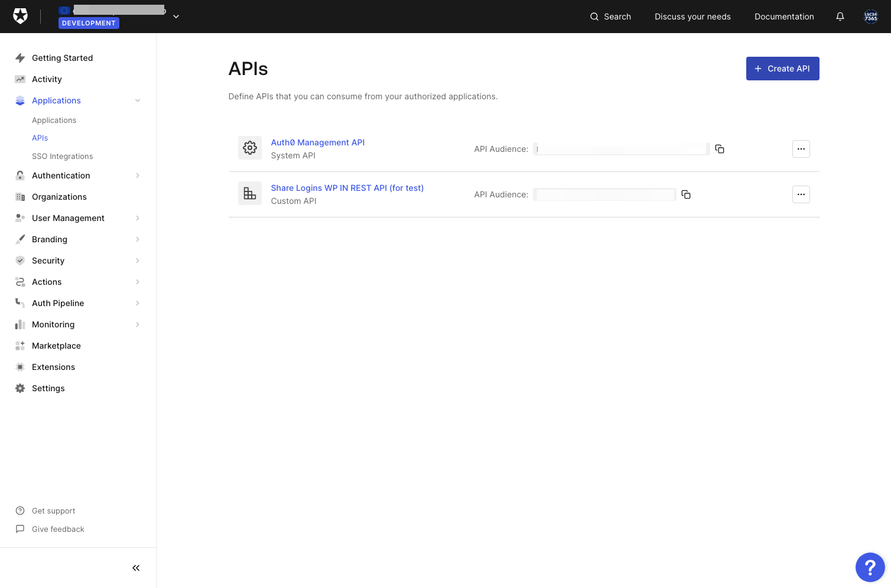Click the Auth0 shield logo
The image size is (891, 588).
(x=21, y=17)
